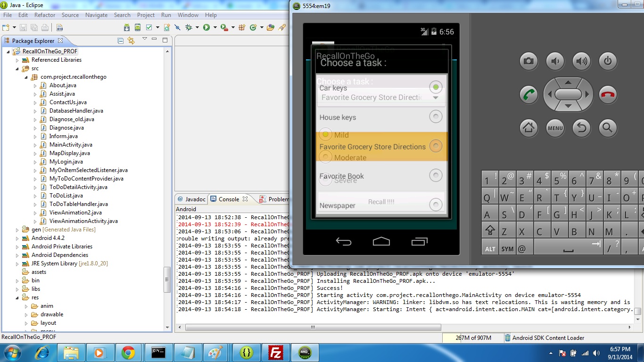644x362 pixels.
Task: Click FileZilla icon in Windows taskbar
Action: click(x=276, y=353)
